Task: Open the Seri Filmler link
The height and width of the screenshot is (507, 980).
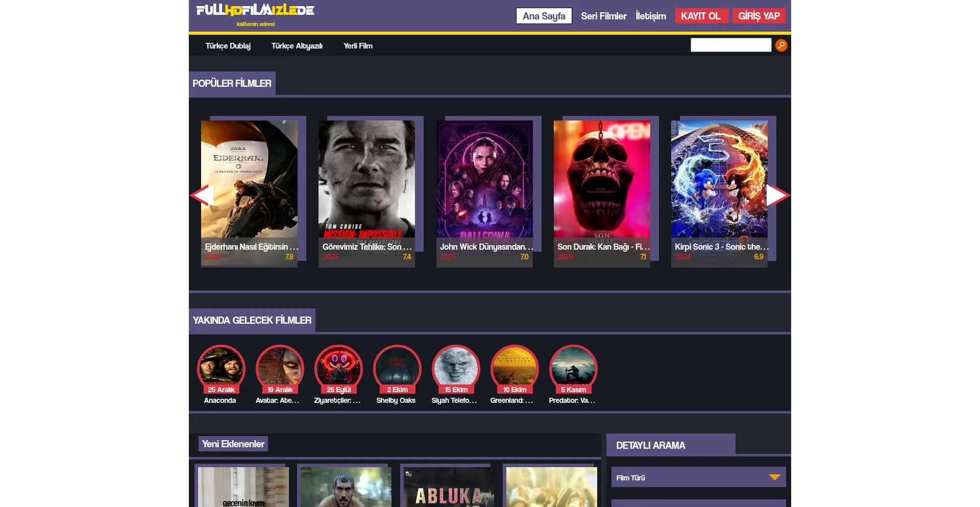Action: [x=603, y=16]
